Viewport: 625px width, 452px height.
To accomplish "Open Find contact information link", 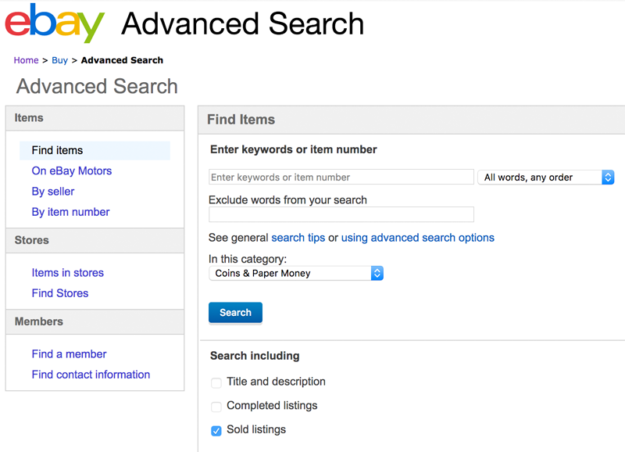I will [91, 375].
